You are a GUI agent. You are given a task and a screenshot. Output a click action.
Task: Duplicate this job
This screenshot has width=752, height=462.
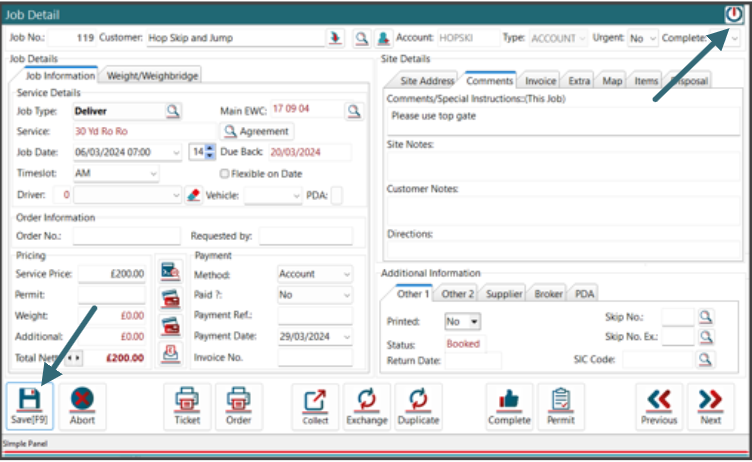click(418, 406)
